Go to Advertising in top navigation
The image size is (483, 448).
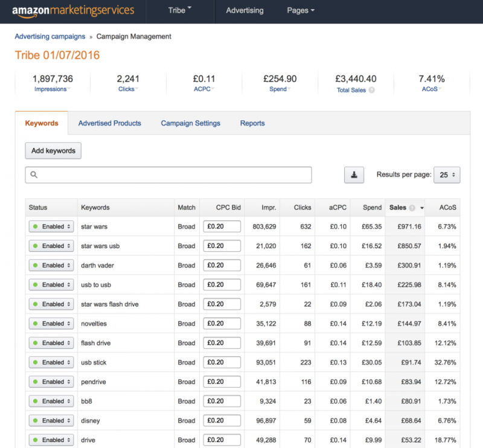(x=245, y=10)
